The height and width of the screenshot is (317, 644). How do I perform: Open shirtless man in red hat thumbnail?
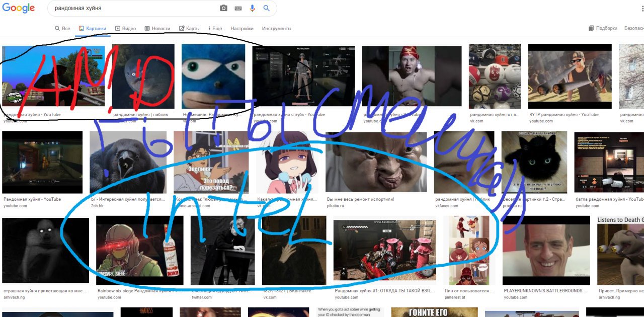(412, 76)
